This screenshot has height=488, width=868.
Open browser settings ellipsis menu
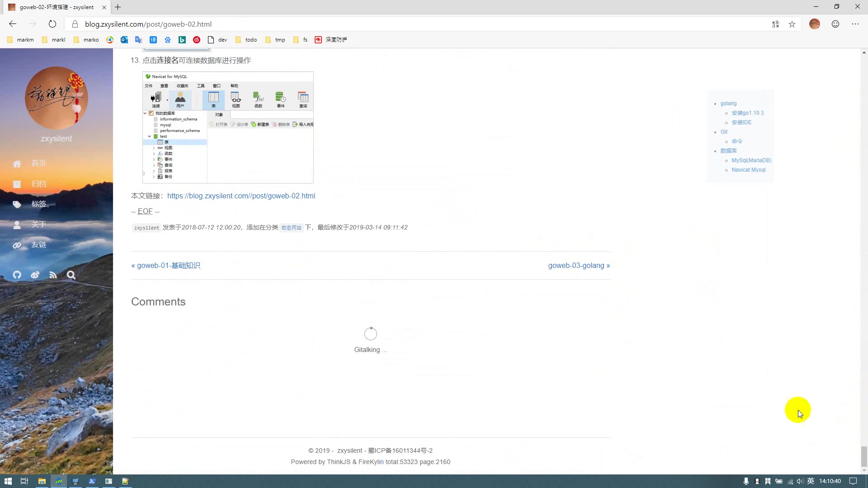point(855,24)
